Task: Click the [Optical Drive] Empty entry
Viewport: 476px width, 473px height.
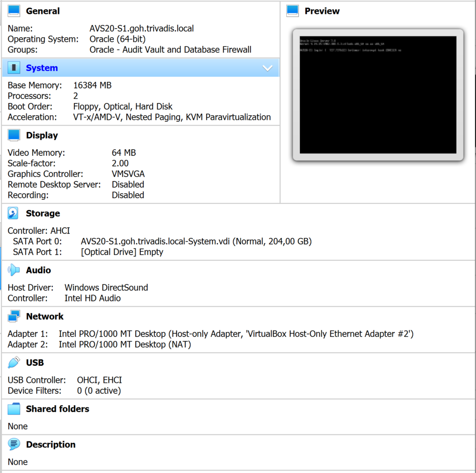Action: tap(122, 252)
